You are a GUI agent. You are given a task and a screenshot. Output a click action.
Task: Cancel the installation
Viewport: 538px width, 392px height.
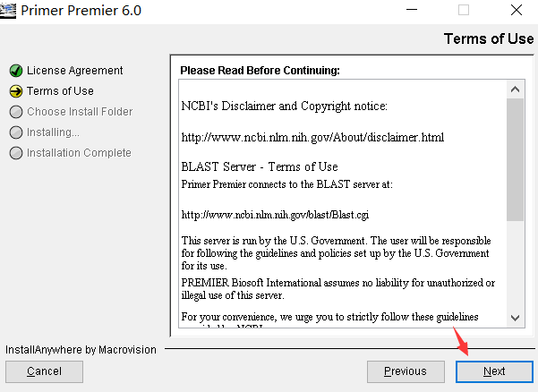(x=44, y=371)
